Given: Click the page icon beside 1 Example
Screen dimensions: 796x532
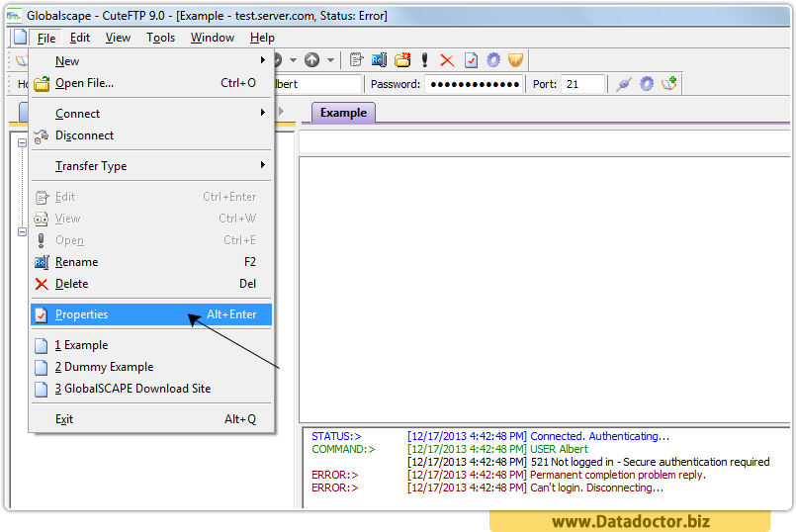Looking at the screenshot, I should [42, 345].
